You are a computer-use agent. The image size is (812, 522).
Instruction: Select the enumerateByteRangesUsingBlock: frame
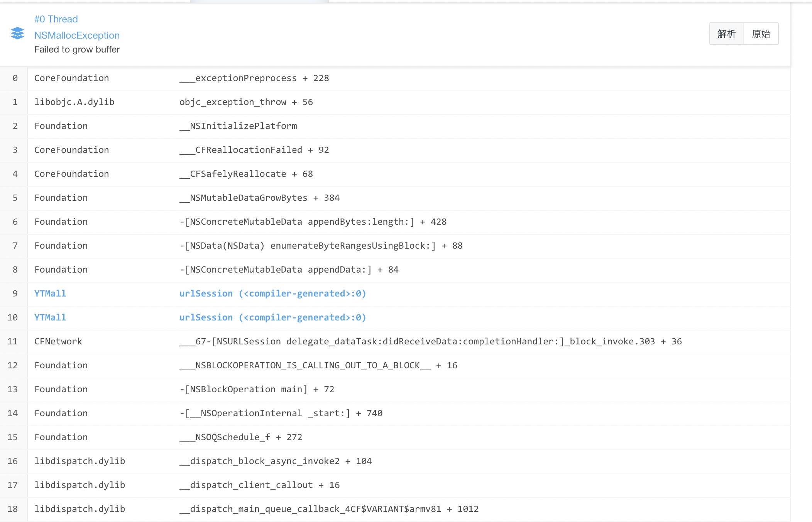point(321,246)
